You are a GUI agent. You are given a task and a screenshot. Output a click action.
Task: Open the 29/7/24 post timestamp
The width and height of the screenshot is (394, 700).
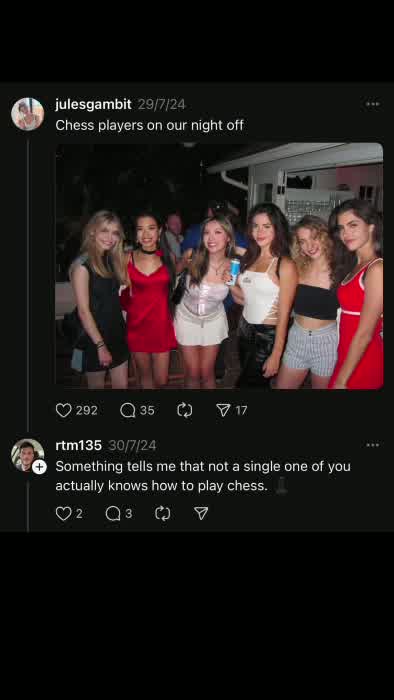click(161, 104)
